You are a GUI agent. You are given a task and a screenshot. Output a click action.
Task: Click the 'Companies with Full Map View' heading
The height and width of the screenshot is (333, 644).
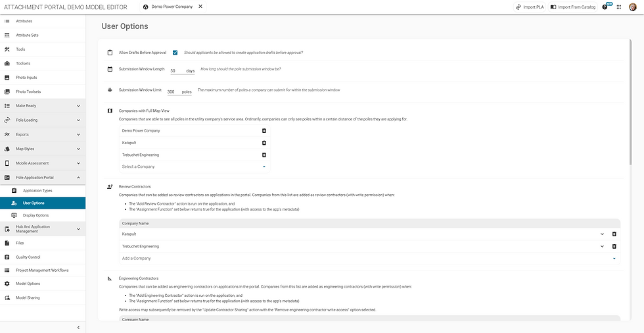pyautogui.click(x=144, y=111)
